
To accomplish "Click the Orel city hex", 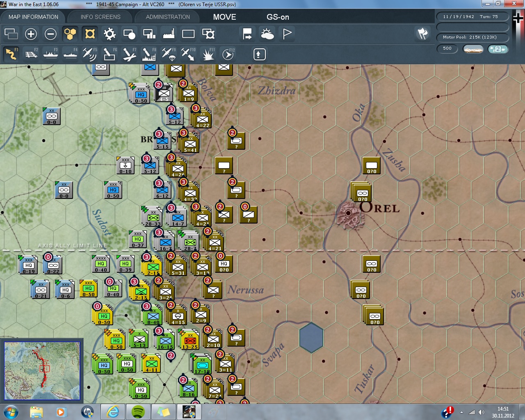I will [349, 213].
